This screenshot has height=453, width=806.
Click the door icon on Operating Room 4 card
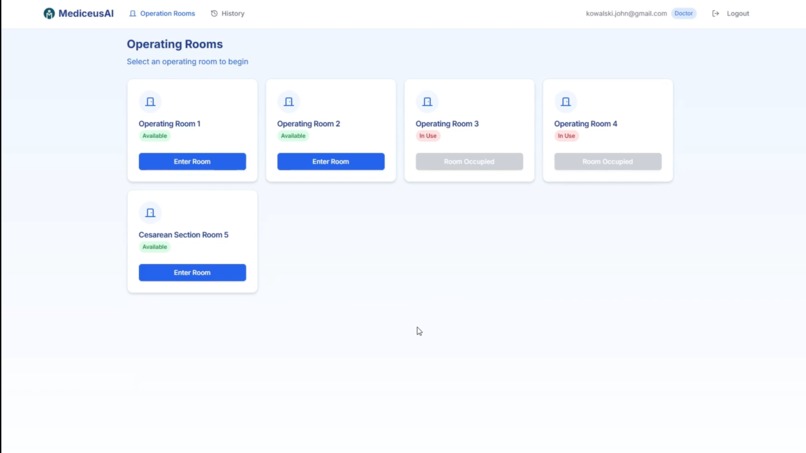pyautogui.click(x=565, y=102)
